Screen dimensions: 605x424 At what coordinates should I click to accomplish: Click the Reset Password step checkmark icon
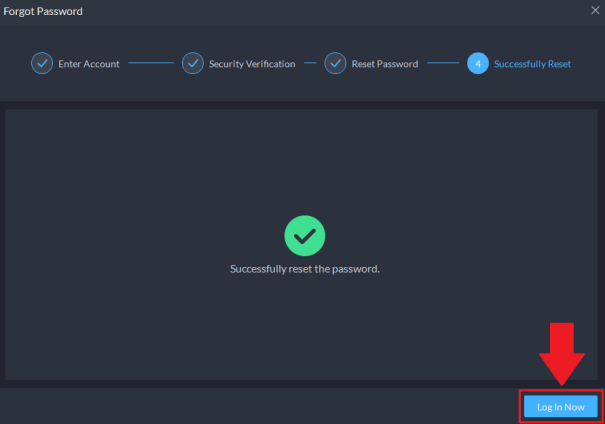(x=336, y=64)
